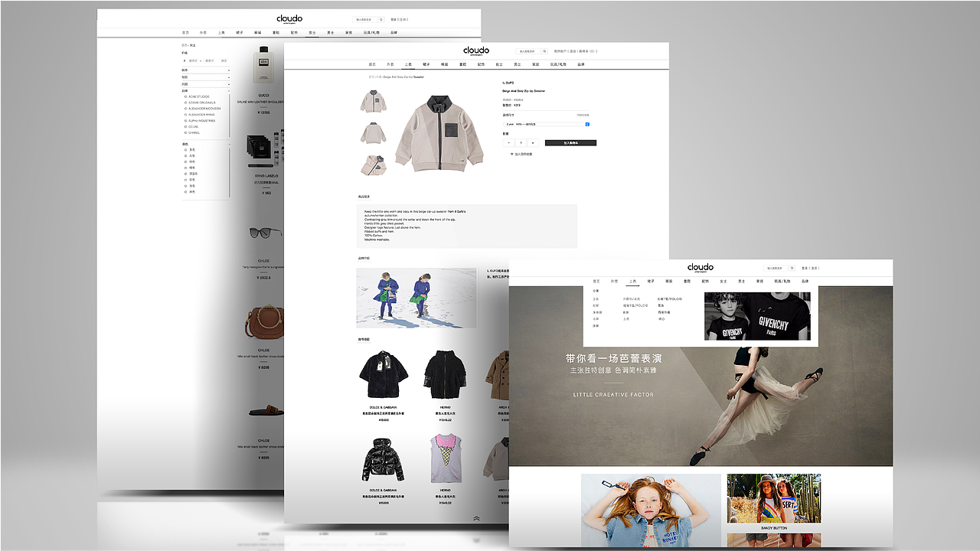Click ballet dancer hero banner on homepage
980x551 pixels.
pyautogui.click(x=701, y=376)
